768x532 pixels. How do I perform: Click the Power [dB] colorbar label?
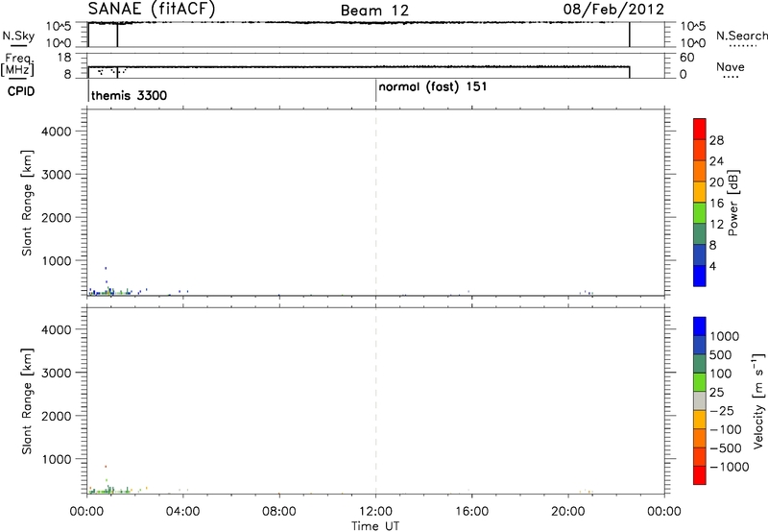click(x=733, y=203)
